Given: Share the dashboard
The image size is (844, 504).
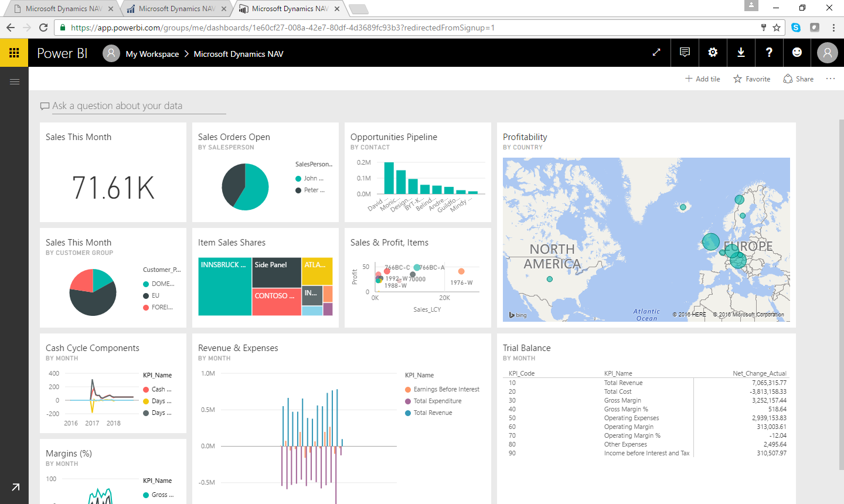Looking at the screenshot, I should click(x=798, y=79).
